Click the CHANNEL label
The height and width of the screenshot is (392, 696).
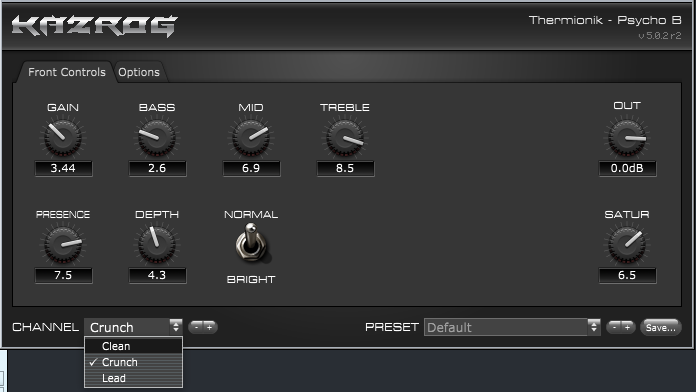click(46, 327)
